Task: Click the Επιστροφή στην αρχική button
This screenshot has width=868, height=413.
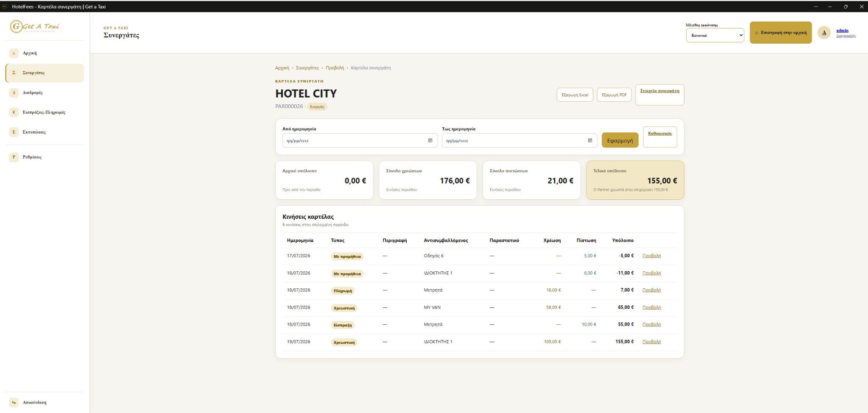Action: click(x=781, y=33)
